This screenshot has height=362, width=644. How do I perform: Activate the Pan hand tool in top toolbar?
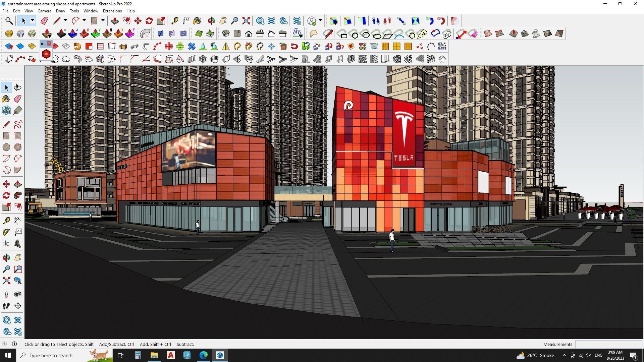223,21
